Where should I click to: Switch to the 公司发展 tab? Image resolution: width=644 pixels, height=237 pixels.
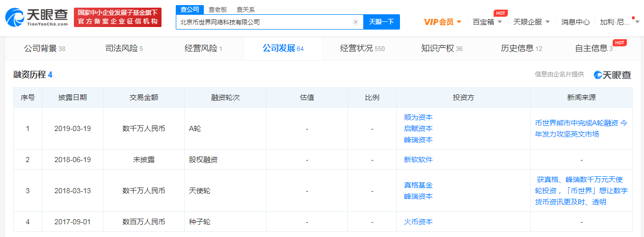(283, 48)
